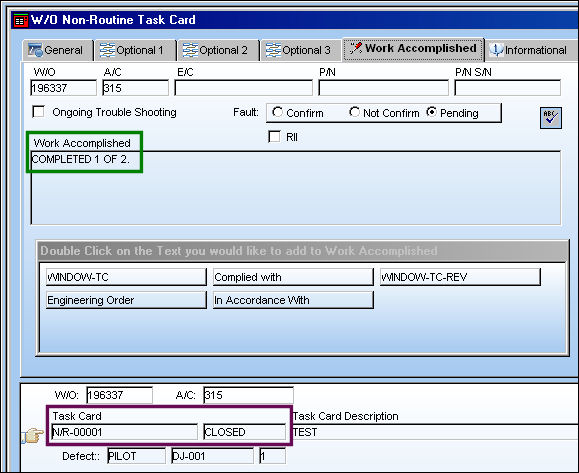
Task: Click the task card window title icon
Action: pos(20,20)
